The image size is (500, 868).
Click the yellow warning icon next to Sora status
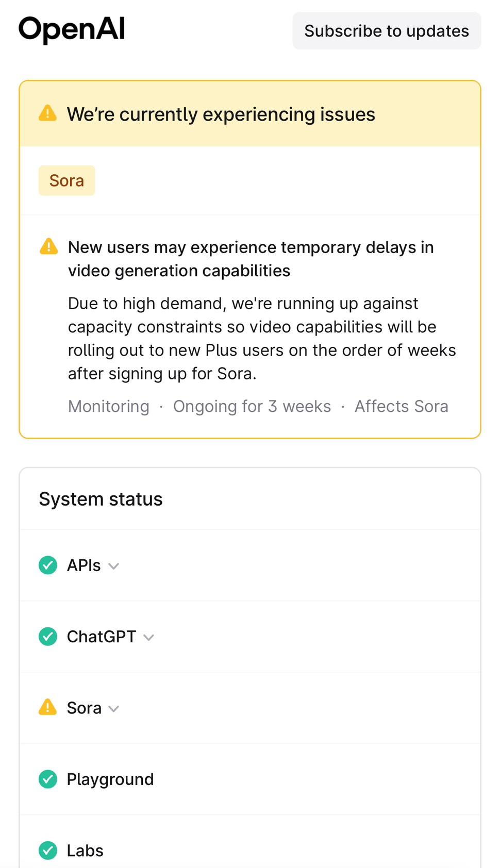48,707
